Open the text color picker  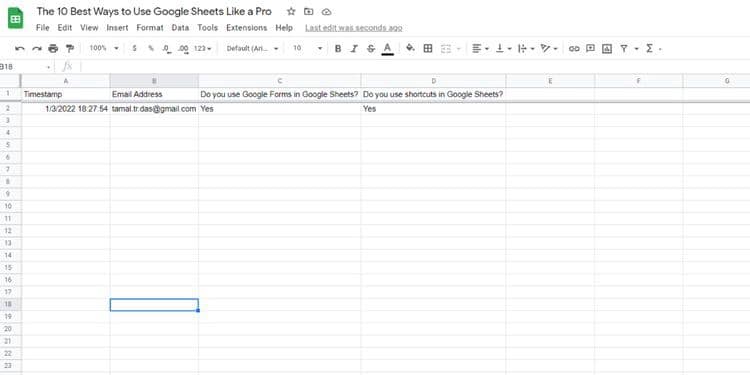tap(387, 49)
